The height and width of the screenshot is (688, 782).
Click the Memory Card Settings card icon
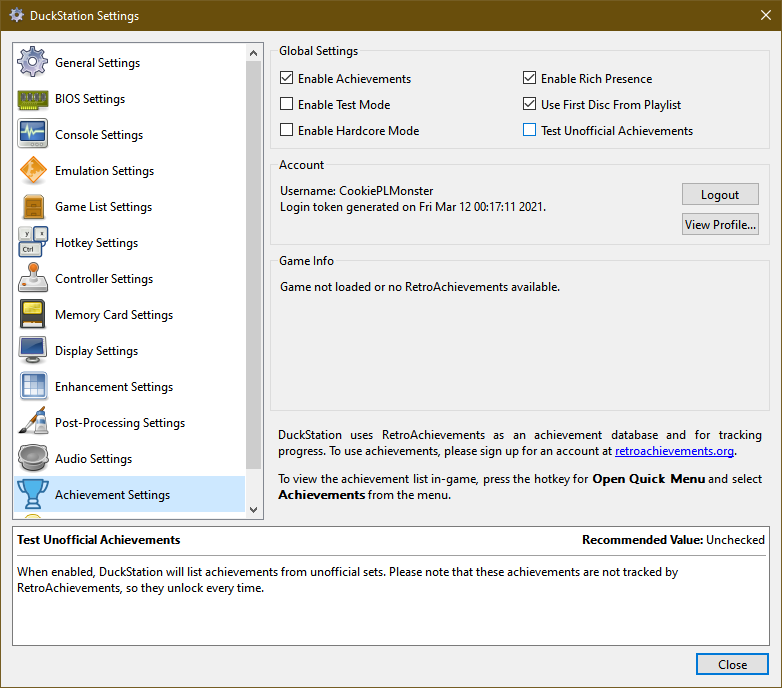tap(32, 314)
